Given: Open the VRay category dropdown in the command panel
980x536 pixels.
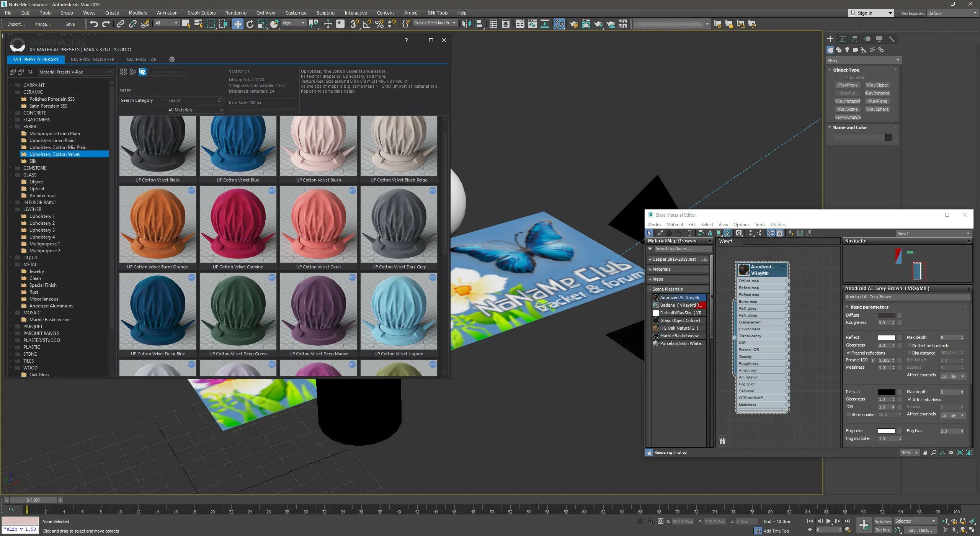Looking at the screenshot, I should pyautogui.click(x=898, y=60).
